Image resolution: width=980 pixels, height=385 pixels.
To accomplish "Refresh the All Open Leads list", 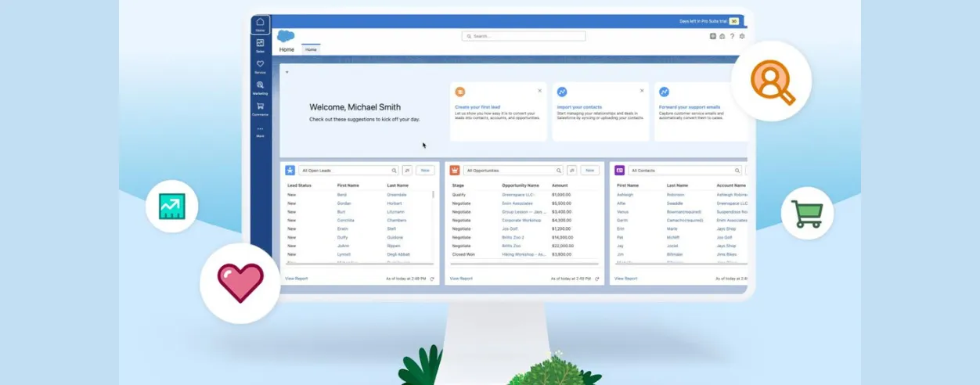I will [x=431, y=279].
